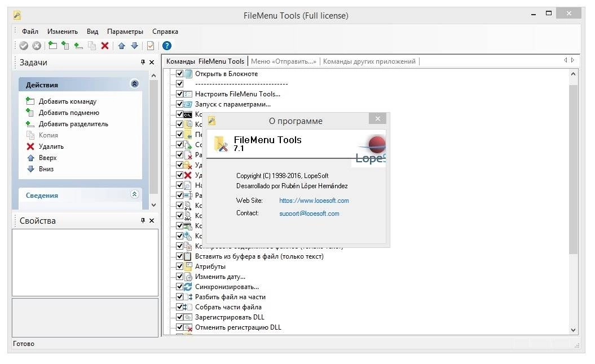Close the Задачи panel

click(x=151, y=62)
